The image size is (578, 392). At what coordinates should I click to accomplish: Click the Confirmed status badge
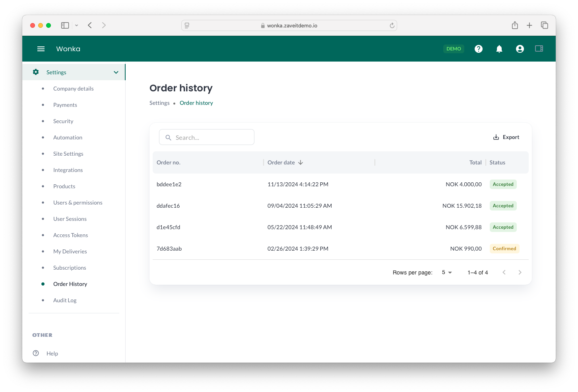tap(504, 249)
